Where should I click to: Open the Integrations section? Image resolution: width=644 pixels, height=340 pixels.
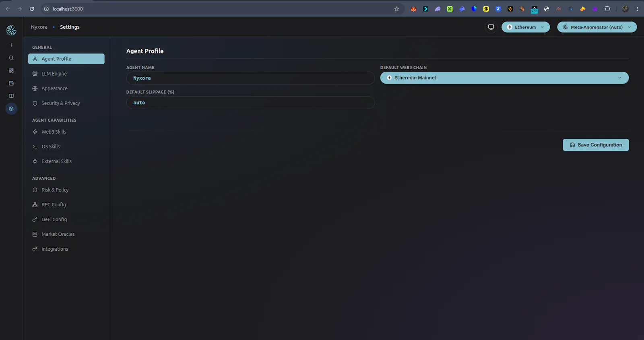pyautogui.click(x=66, y=249)
